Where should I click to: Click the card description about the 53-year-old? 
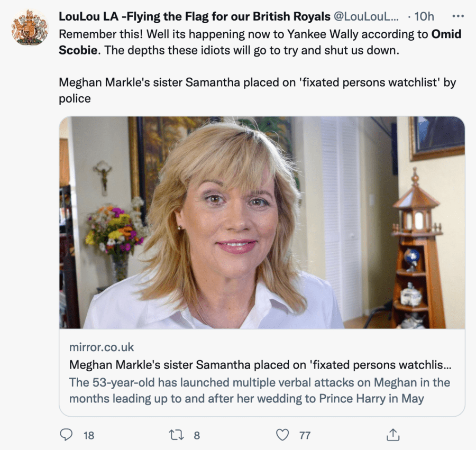(x=259, y=390)
